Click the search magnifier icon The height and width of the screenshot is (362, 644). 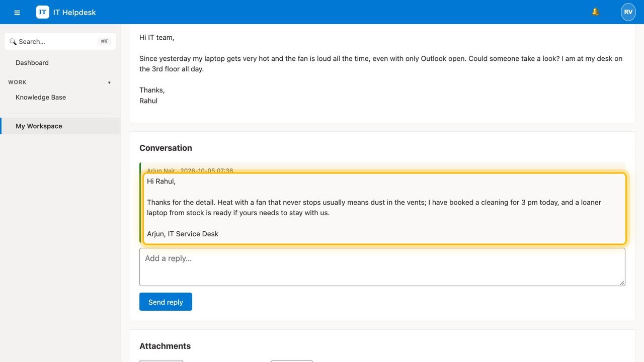tap(13, 42)
